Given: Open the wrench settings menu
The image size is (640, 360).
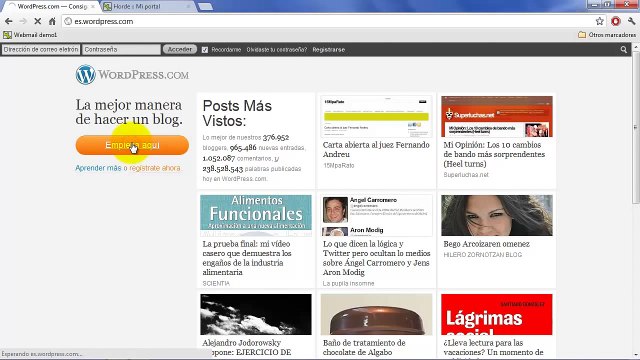Looking at the screenshot, I should click(631, 21).
